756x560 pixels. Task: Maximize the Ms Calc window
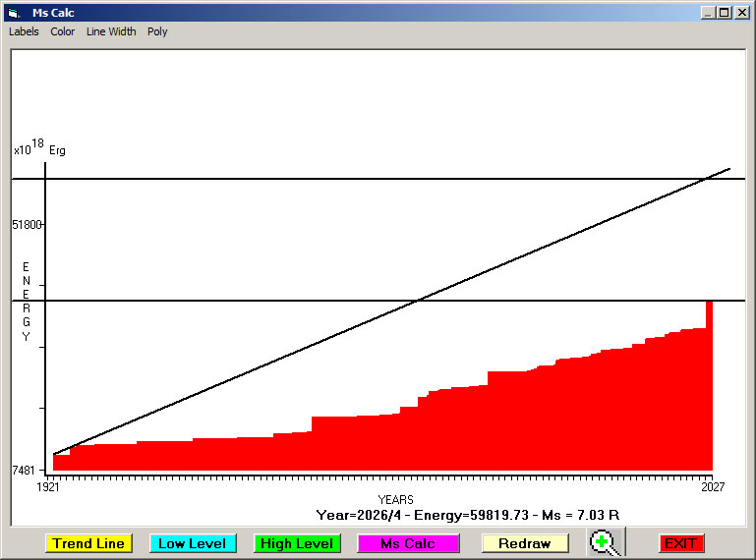click(x=725, y=13)
